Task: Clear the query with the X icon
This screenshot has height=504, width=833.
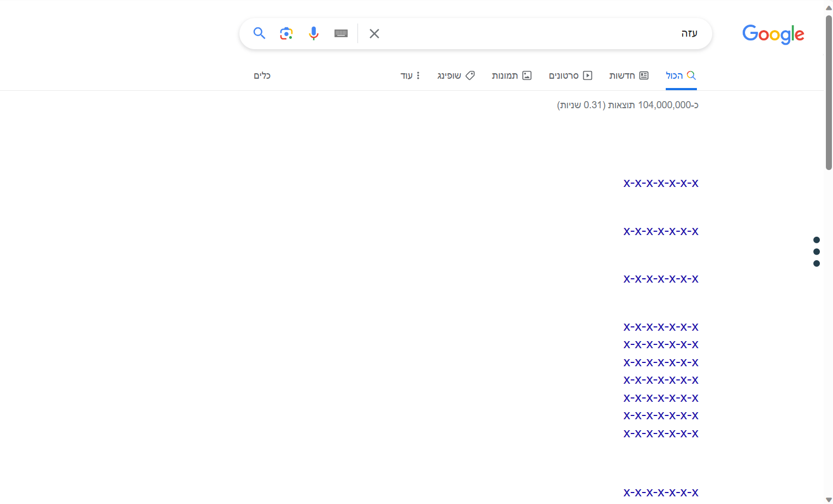Action: [374, 33]
